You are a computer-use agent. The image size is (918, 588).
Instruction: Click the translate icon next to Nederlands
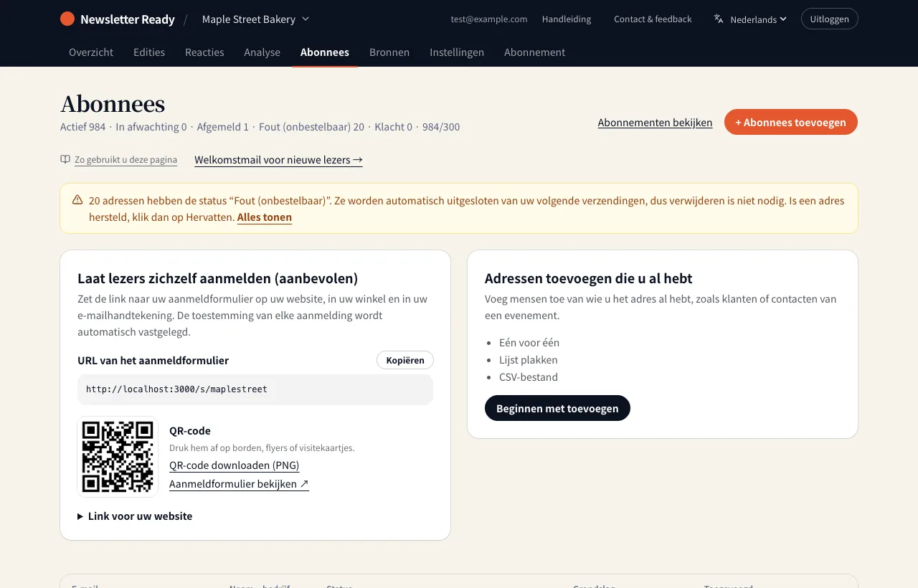[719, 19]
